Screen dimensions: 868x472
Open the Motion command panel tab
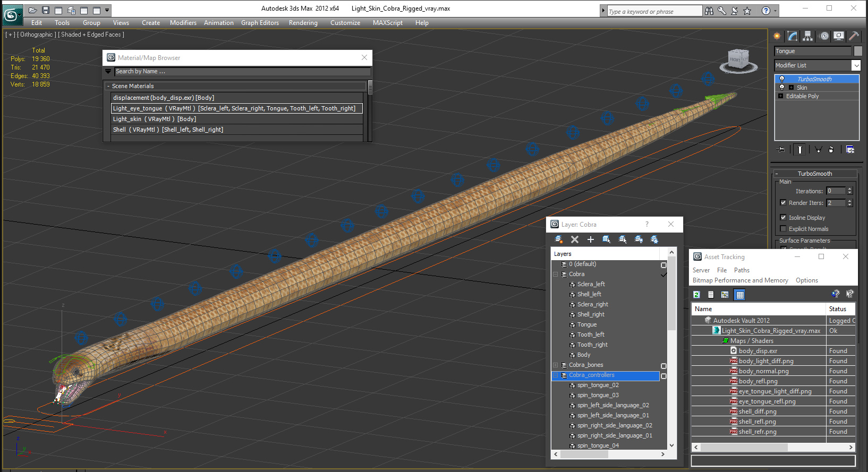[x=824, y=36]
